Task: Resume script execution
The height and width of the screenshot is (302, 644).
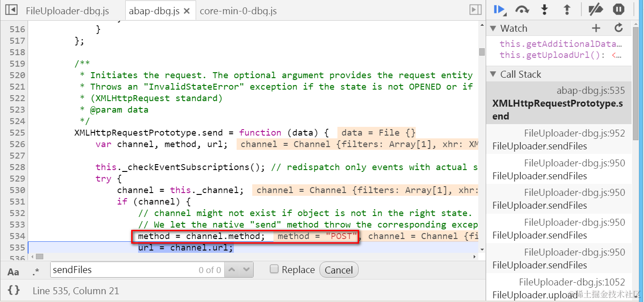Action: coord(499,10)
